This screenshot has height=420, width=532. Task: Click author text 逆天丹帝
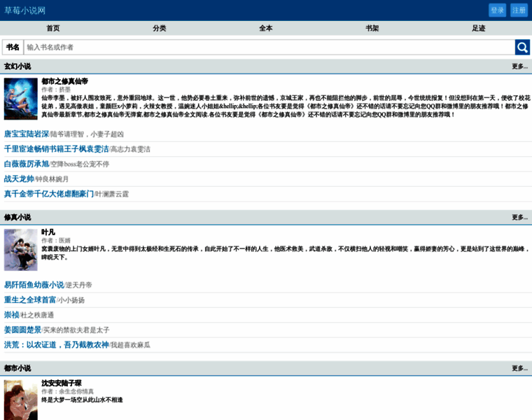click(x=78, y=286)
